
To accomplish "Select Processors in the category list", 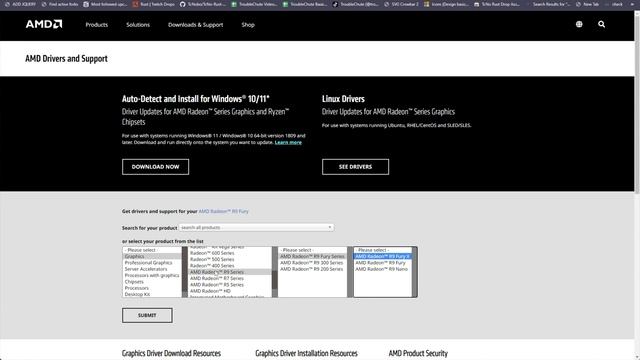I will click(x=152, y=288).
